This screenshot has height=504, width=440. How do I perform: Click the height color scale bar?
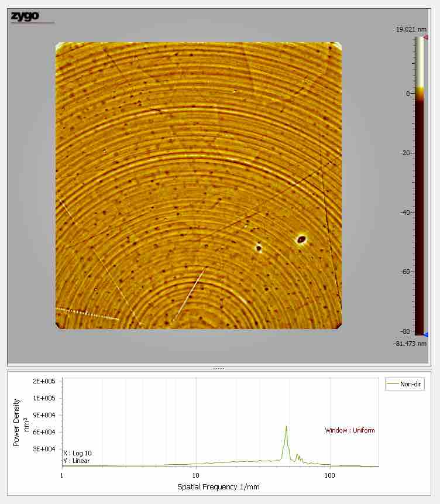(x=419, y=186)
